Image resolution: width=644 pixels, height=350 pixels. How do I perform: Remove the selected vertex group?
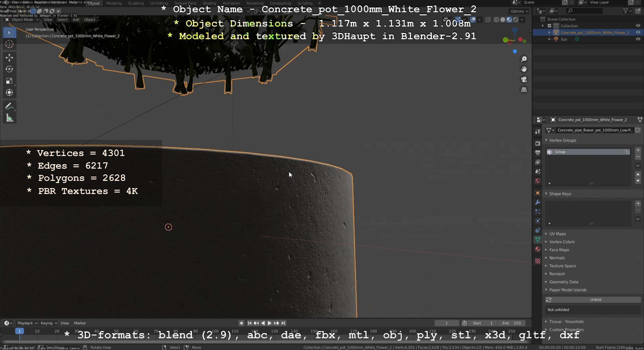coord(638,157)
